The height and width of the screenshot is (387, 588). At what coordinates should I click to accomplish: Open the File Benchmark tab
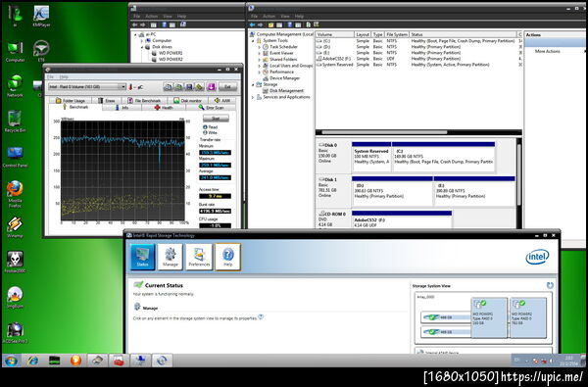tap(144, 101)
